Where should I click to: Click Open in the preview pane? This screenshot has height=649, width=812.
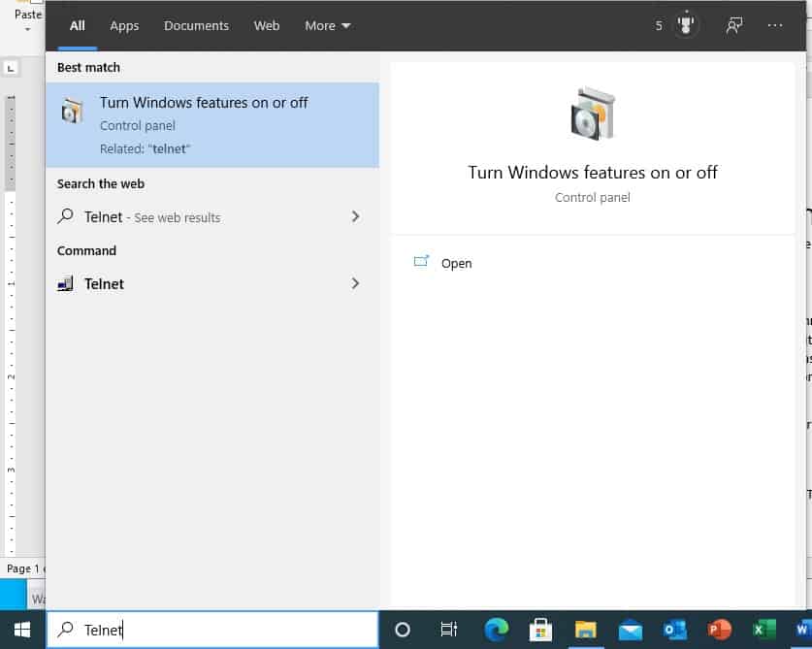[x=456, y=263]
